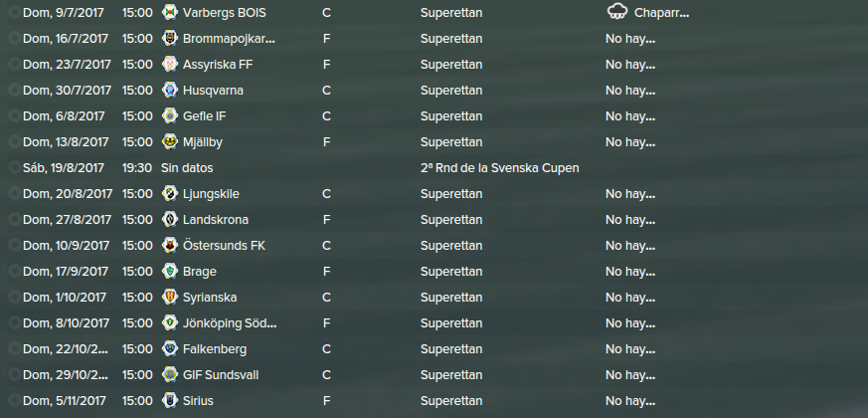Open the Superettan link in the Falkenberg row
The image size is (868, 418).
click(451, 349)
